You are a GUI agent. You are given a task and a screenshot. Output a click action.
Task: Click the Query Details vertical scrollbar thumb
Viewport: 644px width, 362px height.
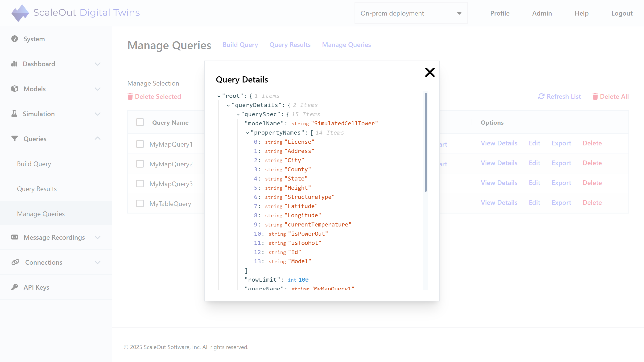[425, 142]
